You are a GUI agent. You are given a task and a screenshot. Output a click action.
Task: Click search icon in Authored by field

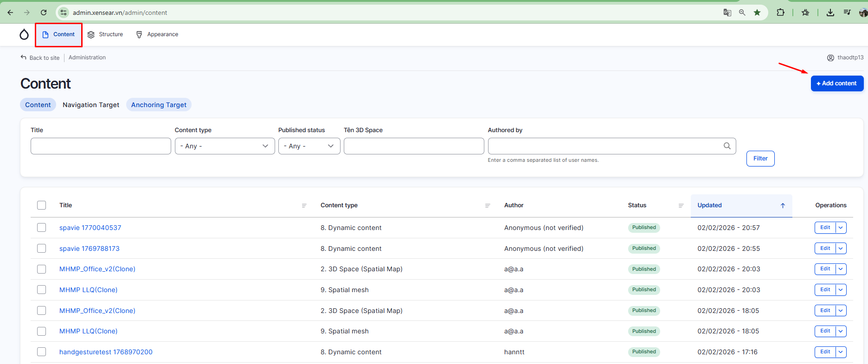click(x=727, y=146)
